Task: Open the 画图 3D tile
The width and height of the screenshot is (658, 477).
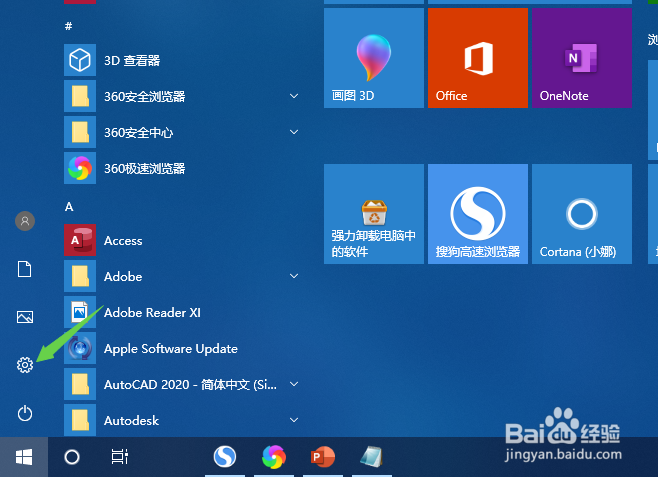Action: click(373, 58)
